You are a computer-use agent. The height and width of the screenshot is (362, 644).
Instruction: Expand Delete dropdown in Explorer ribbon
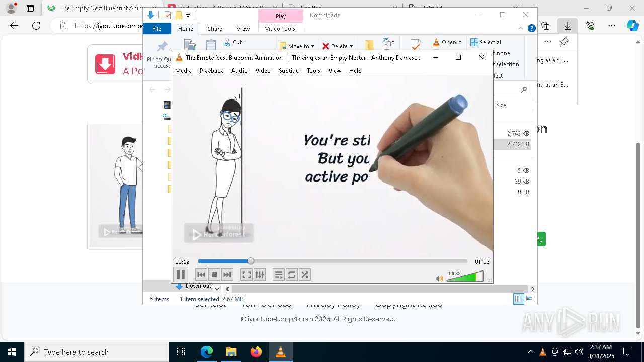[x=351, y=46]
